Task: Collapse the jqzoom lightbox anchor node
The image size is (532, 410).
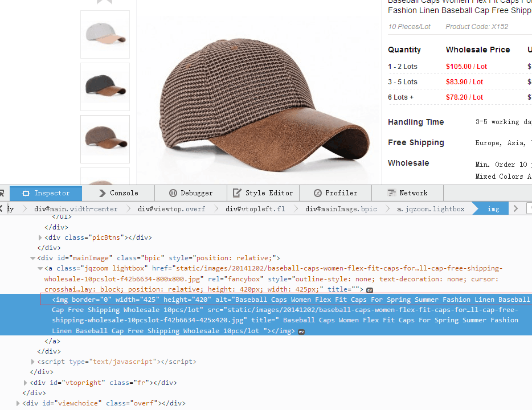Action: [40, 268]
